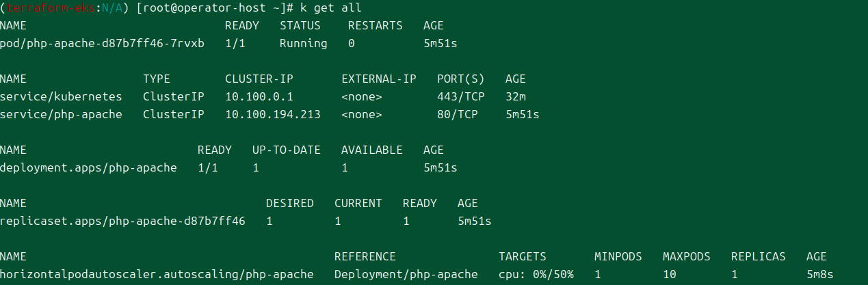Click the MAXPODS column header
Screen dimensions: 868x285
pos(687,257)
